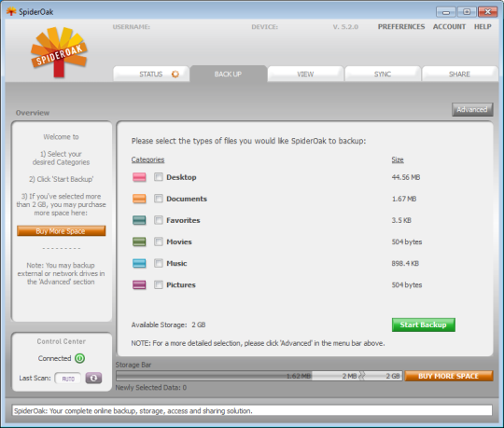Screen dimensions: 504x428
Task: Click the blue Music category icon
Action: coord(139,263)
